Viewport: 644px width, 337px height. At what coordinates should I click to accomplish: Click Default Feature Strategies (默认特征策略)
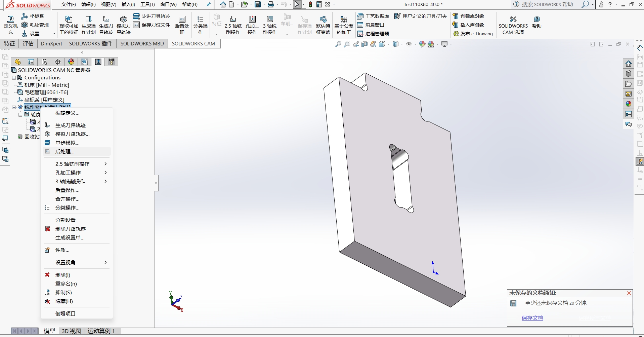pyautogui.click(x=323, y=25)
